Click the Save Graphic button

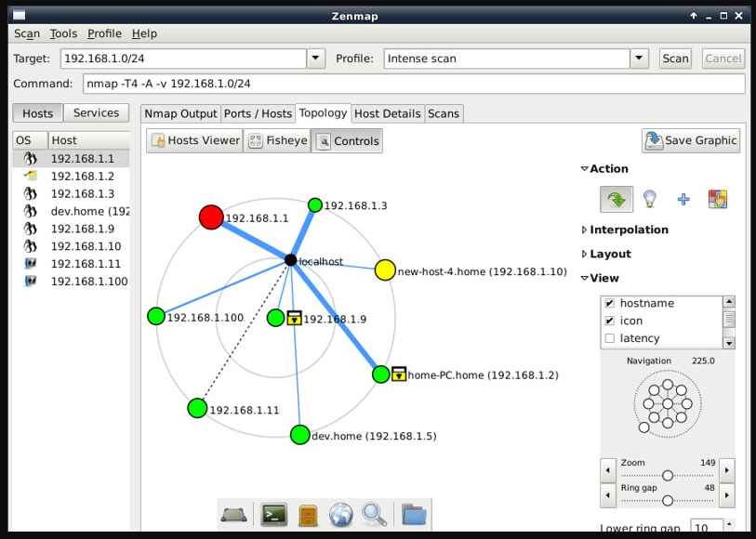point(691,140)
